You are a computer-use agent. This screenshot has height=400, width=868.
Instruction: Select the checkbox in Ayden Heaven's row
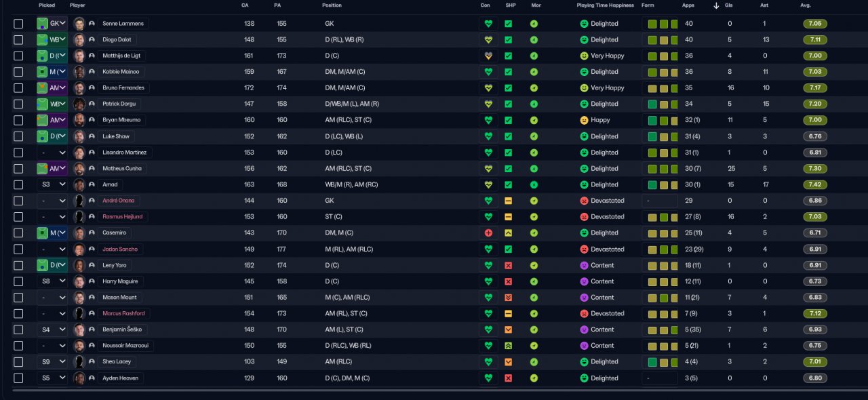click(x=18, y=378)
